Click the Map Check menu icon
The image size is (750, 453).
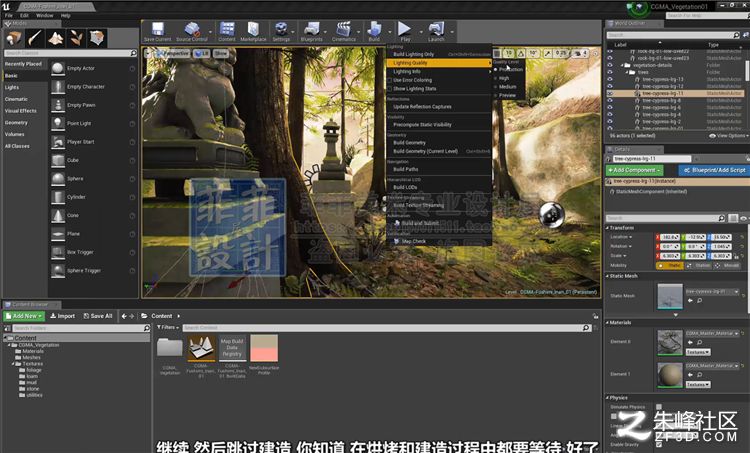(x=397, y=242)
